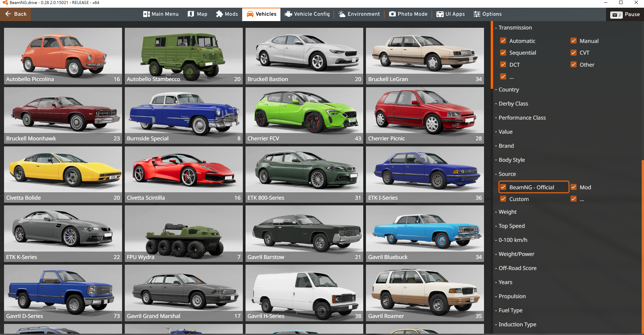Expand the Brand filter section
This screenshot has width=644, height=335.
coord(506,146)
